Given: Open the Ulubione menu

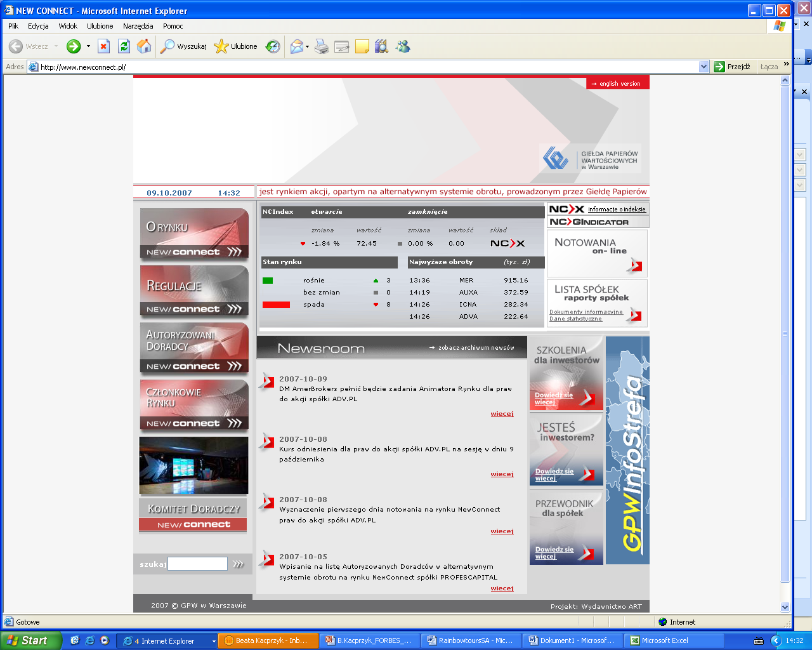Looking at the screenshot, I should coord(100,26).
